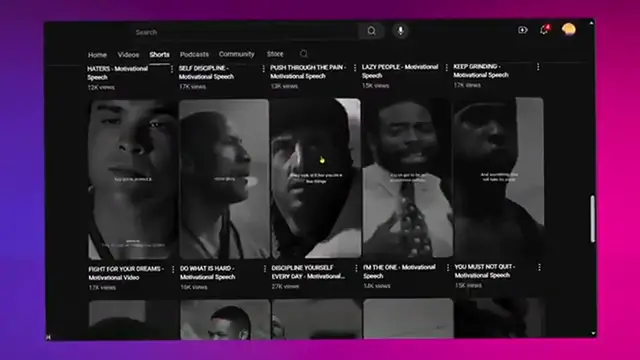This screenshot has height=360, width=640.
Task: Click HATERS - Motivational Speech title
Action: coord(118,73)
